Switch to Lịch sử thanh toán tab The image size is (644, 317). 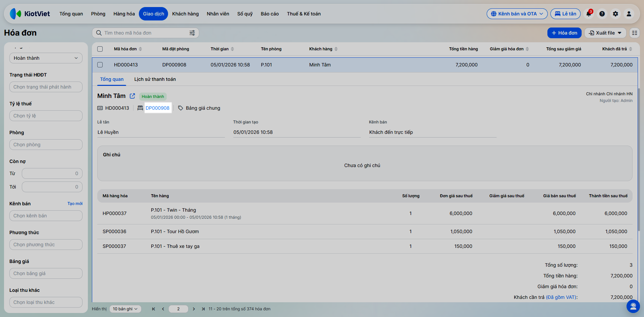click(155, 79)
